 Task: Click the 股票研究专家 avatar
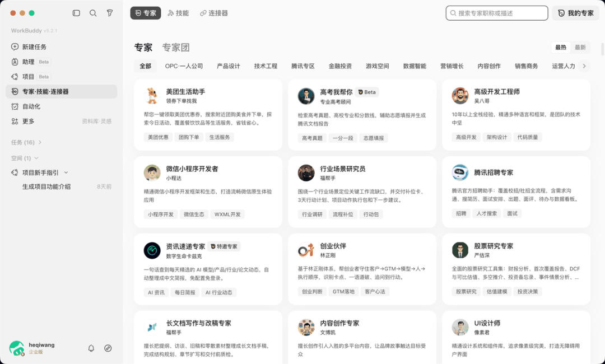pyautogui.click(x=460, y=250)
